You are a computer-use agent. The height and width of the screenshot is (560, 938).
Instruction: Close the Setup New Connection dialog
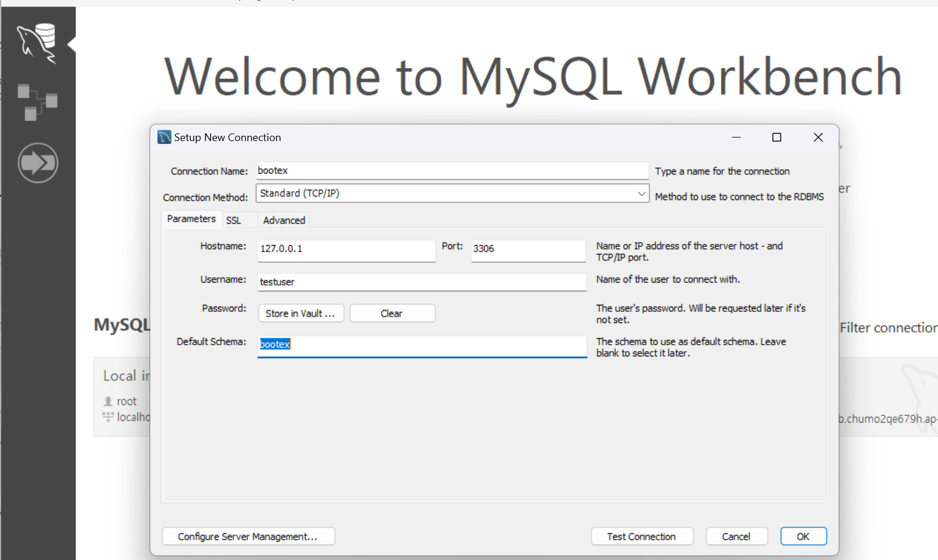pyautogui.click(x=818, y=138)
